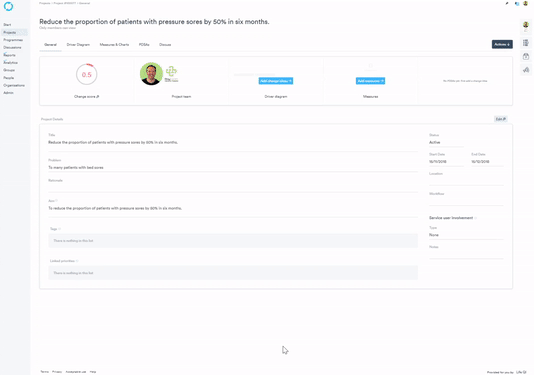534x375 pixels.
Task: Open the user avatar in the top bar
Action: (x=525, y=3)
